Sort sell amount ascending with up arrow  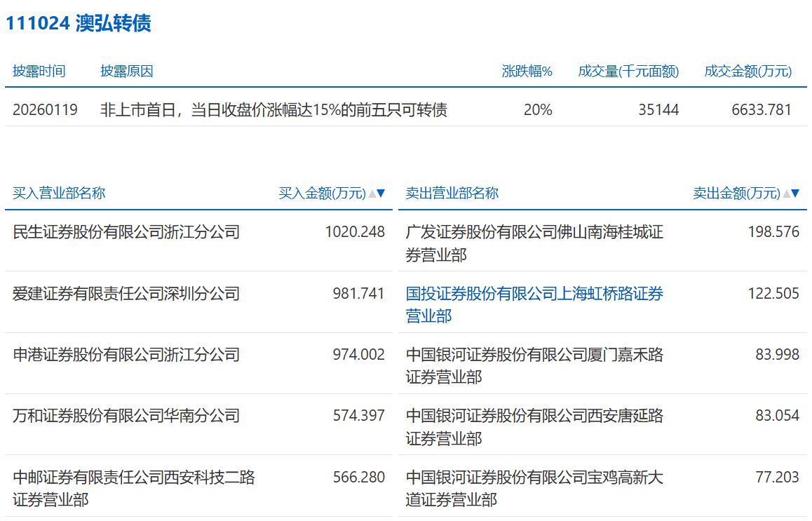(787, 194)
